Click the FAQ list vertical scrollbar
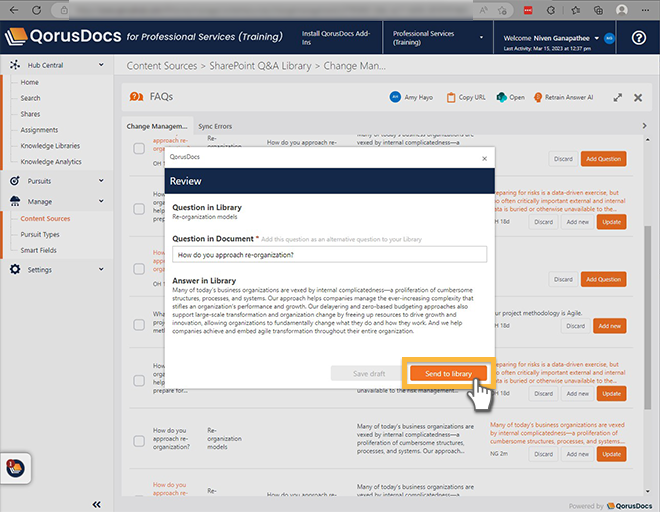660x512 pixels. coord(647,318)
